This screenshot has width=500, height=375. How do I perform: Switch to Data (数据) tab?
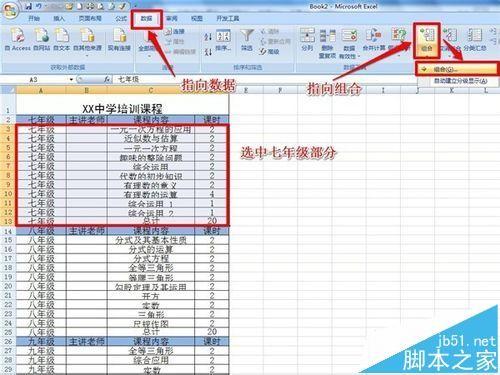(146, 19)
